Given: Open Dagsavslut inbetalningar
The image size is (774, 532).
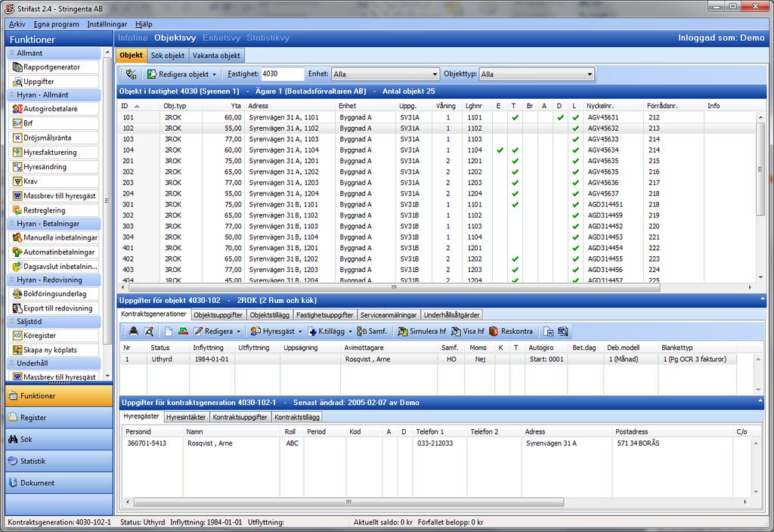Looking at the screenshot, I should click(54, 267).
